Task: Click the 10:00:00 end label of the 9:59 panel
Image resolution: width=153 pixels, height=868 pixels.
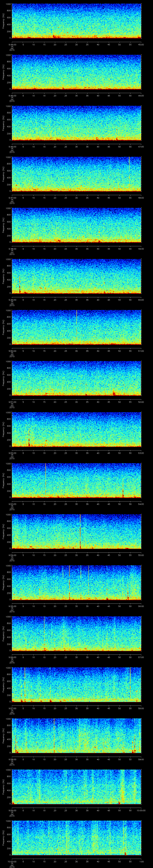Action: click(x=141, y=811)
